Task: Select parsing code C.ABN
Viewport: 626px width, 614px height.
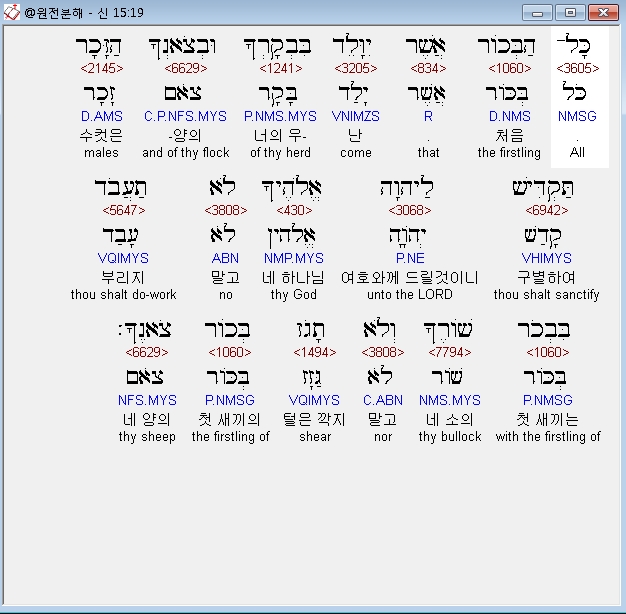Action: [383, 400]
